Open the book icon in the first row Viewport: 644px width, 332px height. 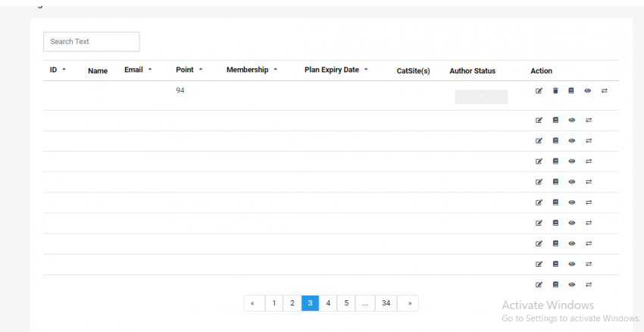[571, 91]
